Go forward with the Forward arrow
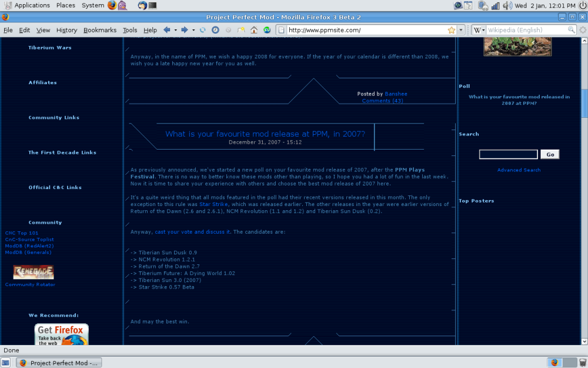This screenshot has width=588, height=368. [x=185, y=29]
